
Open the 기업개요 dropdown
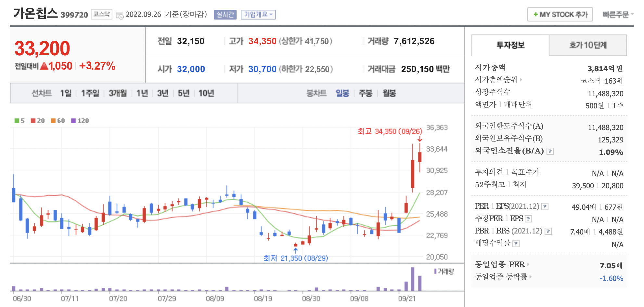(258, 15)
